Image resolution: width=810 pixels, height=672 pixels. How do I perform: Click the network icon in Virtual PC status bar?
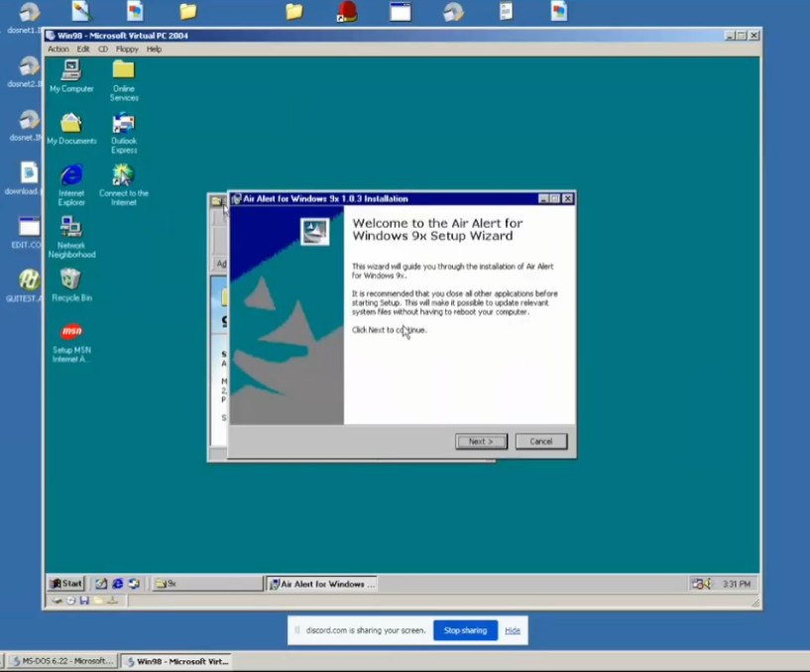pos(112,601)
